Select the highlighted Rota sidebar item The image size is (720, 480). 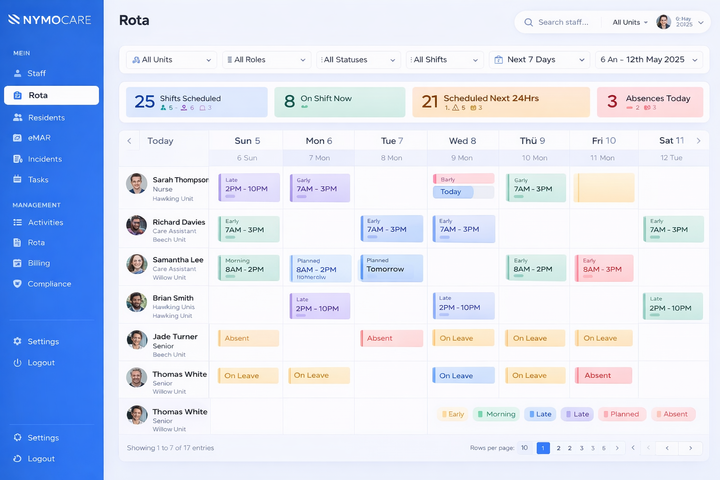51,95
